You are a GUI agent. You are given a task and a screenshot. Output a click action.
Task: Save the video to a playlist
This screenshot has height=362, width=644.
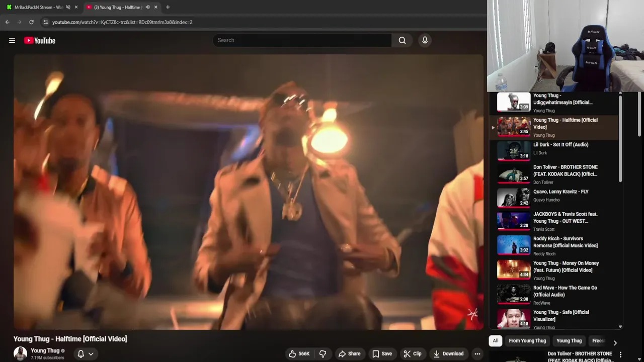click(x=382, y=353)
